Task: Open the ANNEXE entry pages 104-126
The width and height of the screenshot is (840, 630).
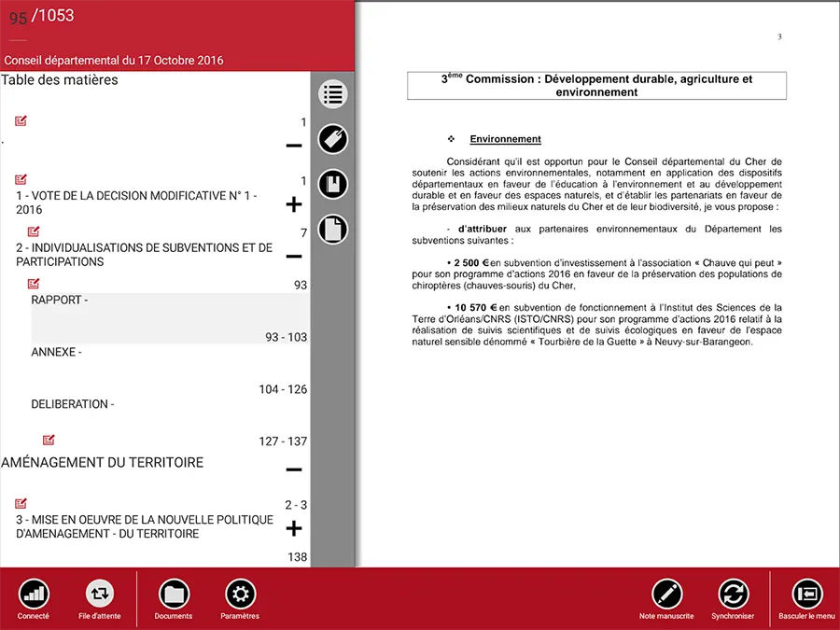Action: [x=171, y=371]
